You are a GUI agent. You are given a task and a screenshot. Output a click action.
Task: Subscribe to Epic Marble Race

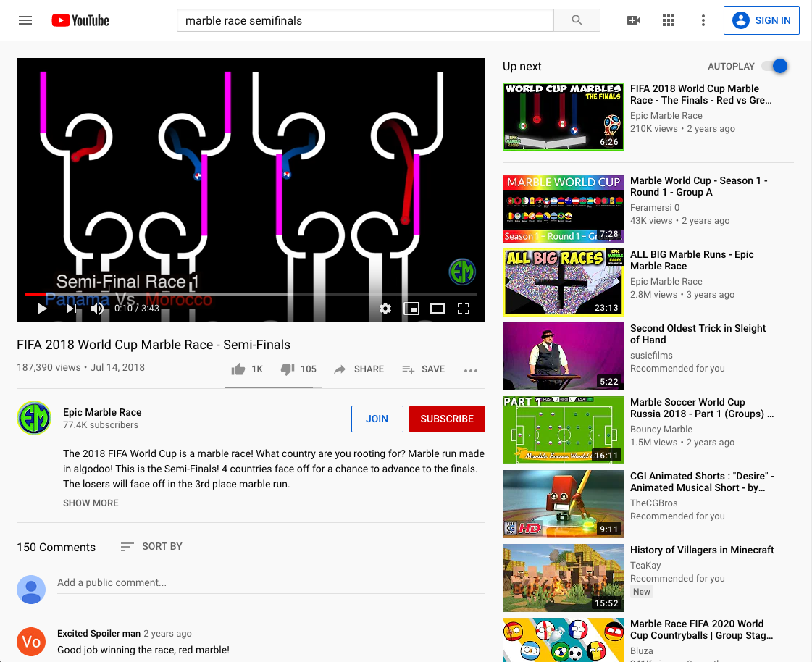447,419
